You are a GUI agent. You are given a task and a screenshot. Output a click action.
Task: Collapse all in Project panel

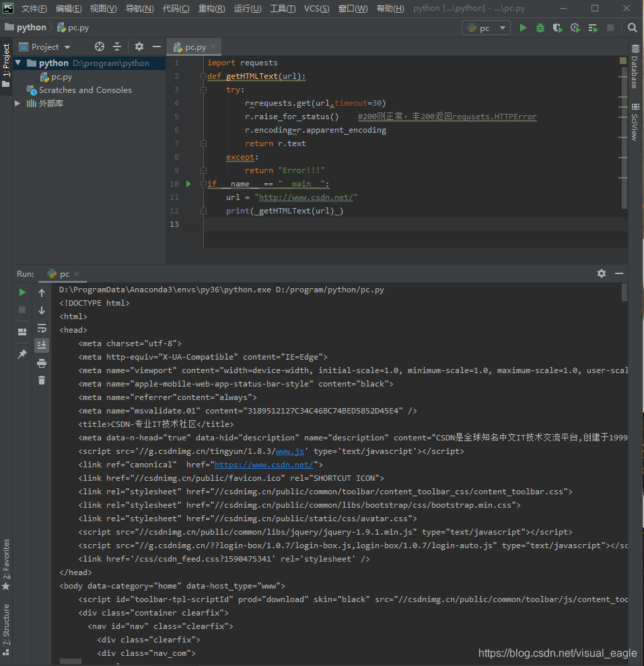pos(117,46)
